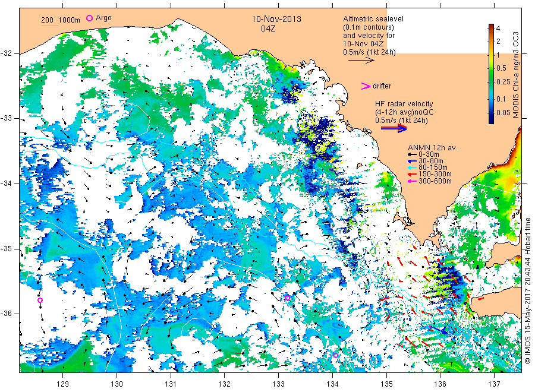Click the IMOS copyright timestamp text
The height and width of the screenshot is (392, 535).
tap(527, 291)
